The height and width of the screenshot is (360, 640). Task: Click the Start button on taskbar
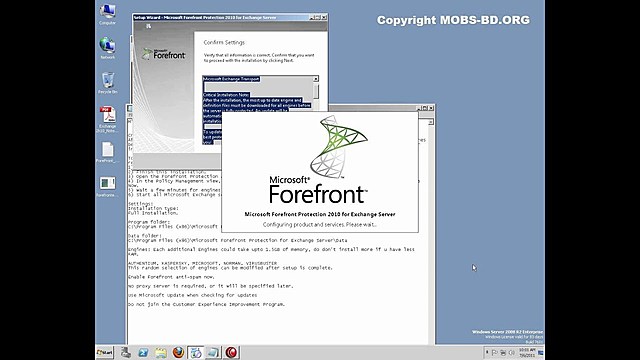coord(105,352)
